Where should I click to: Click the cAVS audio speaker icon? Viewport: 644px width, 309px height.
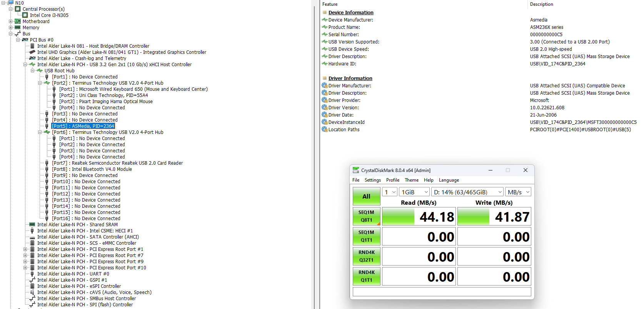click(x=32, y=292)
